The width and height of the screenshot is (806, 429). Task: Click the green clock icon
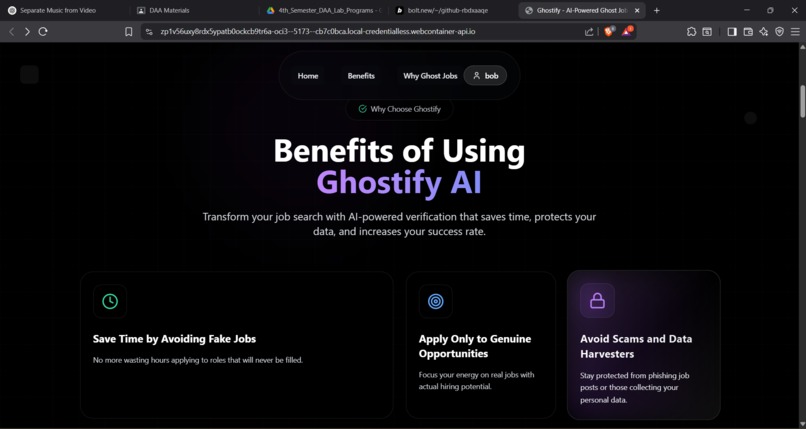(110, 301)
